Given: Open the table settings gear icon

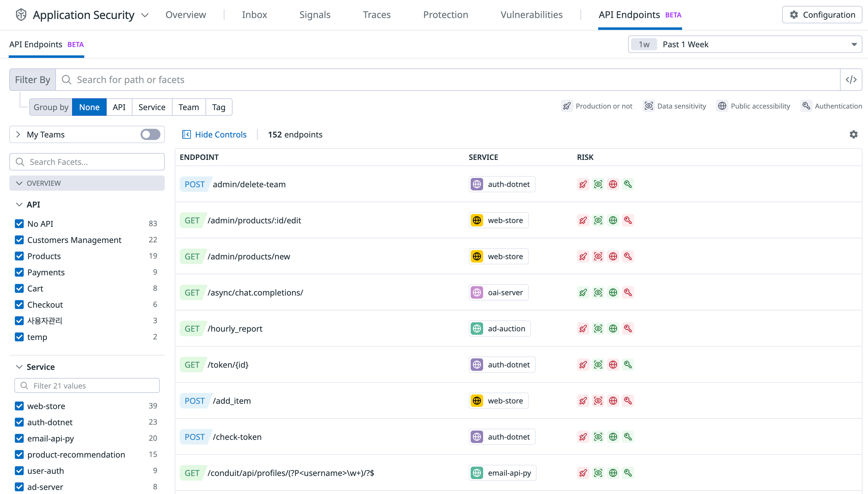Looking at the screenshot, I should (853, 134).
